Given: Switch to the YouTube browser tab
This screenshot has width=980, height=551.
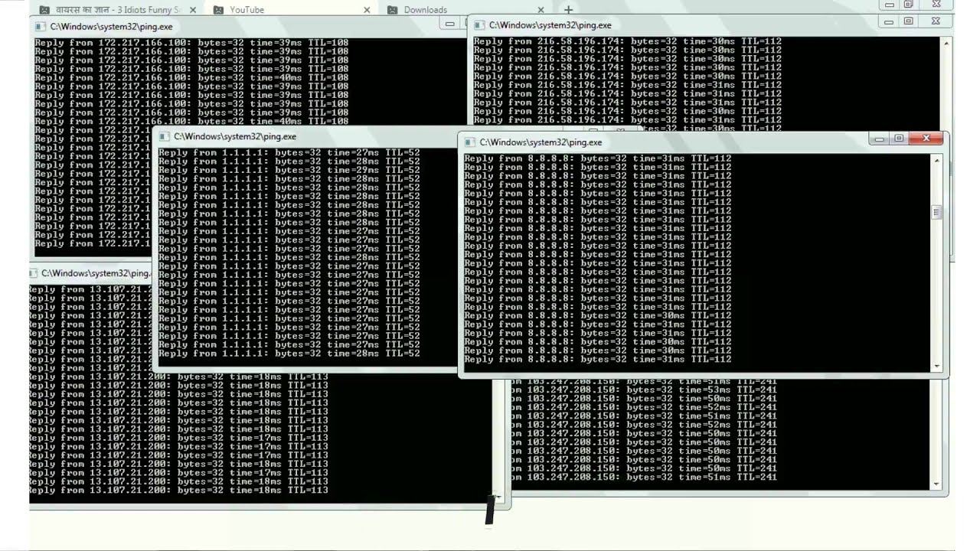Looking at the screenshot, I should tap(291, 10).
